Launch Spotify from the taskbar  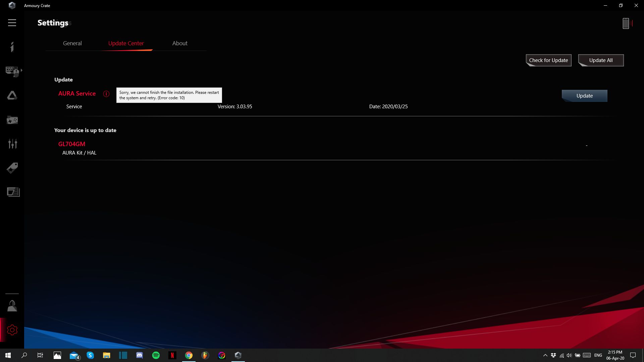[156, 355]
